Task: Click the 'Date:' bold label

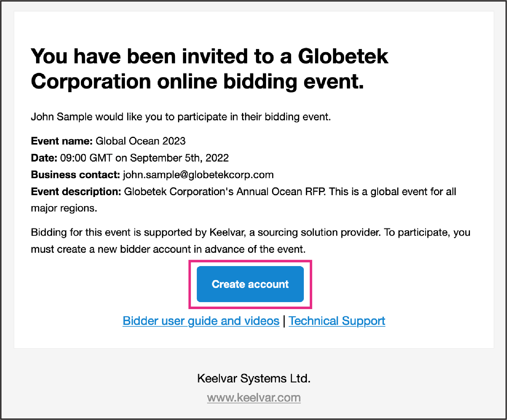Action: (44, 158)
